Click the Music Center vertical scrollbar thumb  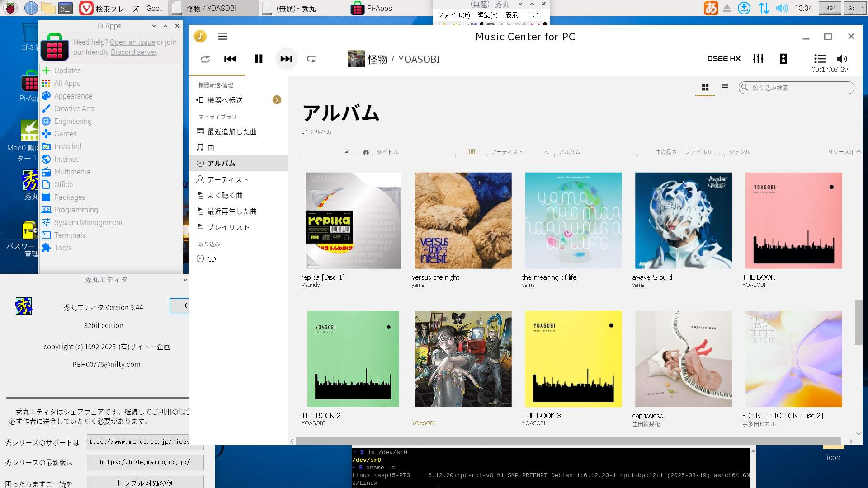[x=858, y=323]
